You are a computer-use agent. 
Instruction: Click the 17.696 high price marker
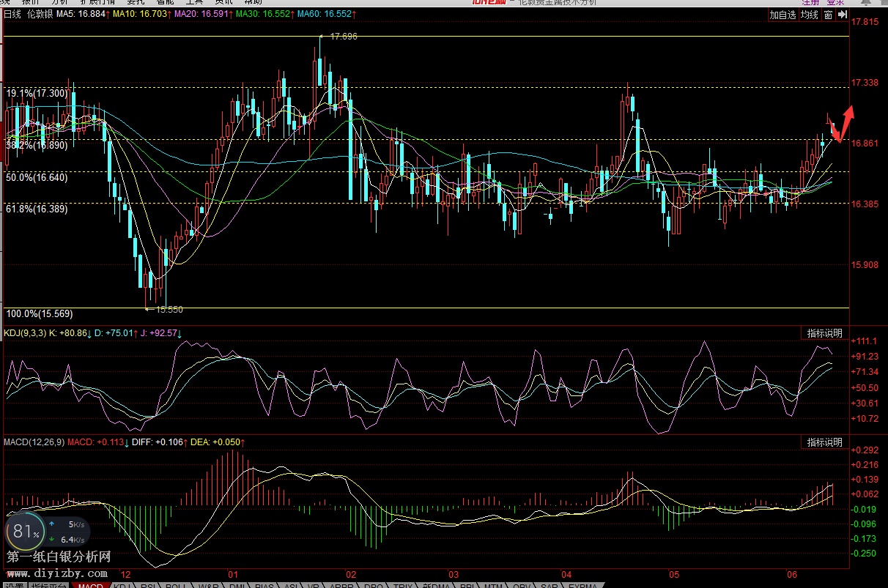343,36
